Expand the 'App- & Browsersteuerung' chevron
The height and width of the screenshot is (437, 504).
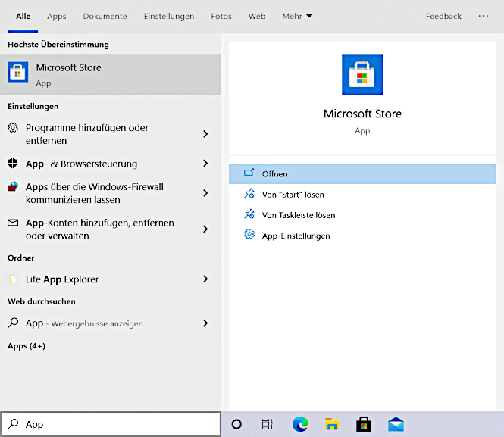205,164
